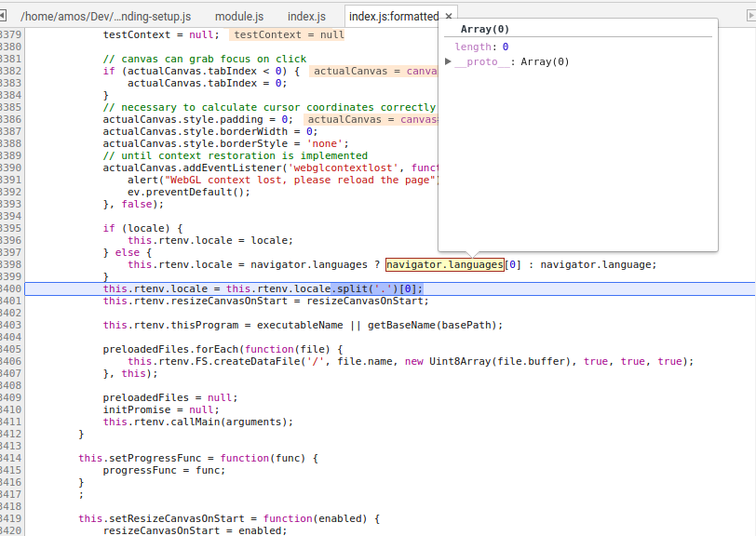Click 'resizeCanvasOnStart = enabled;' line
This screenshot has width=756, height=536.
(x=195, y=530)
